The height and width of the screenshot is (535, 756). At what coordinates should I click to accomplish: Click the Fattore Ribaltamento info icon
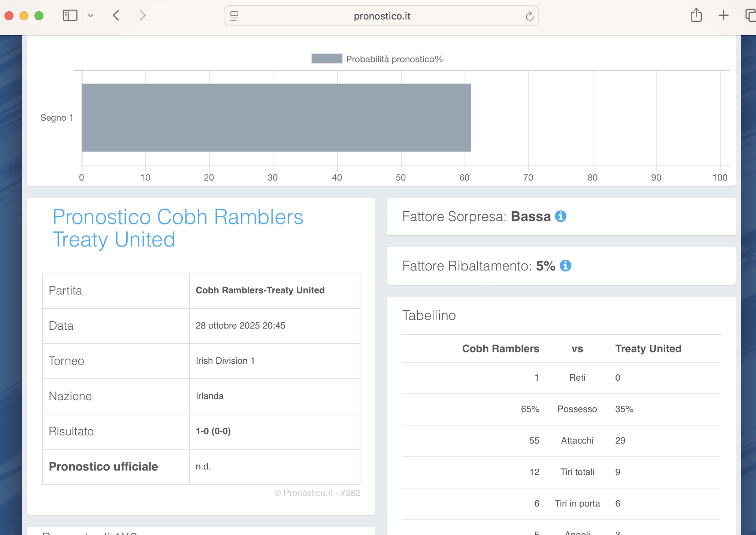click(x=565, y=266)
